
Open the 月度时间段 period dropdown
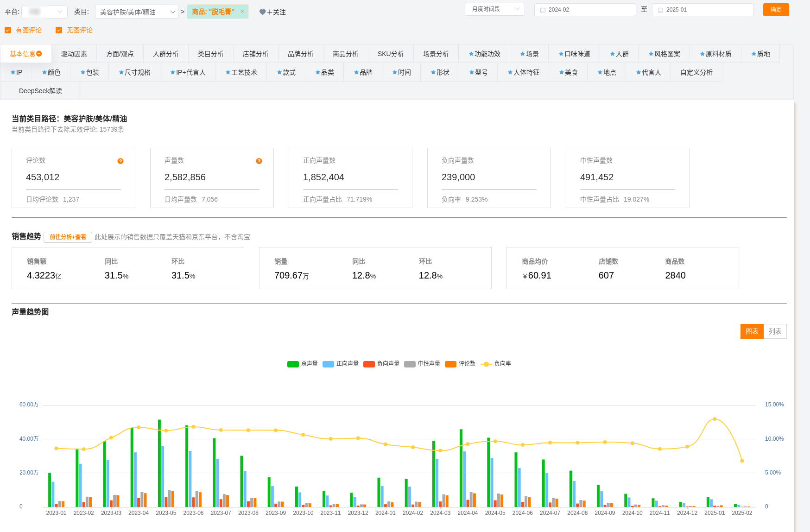(x=495, y=9)
